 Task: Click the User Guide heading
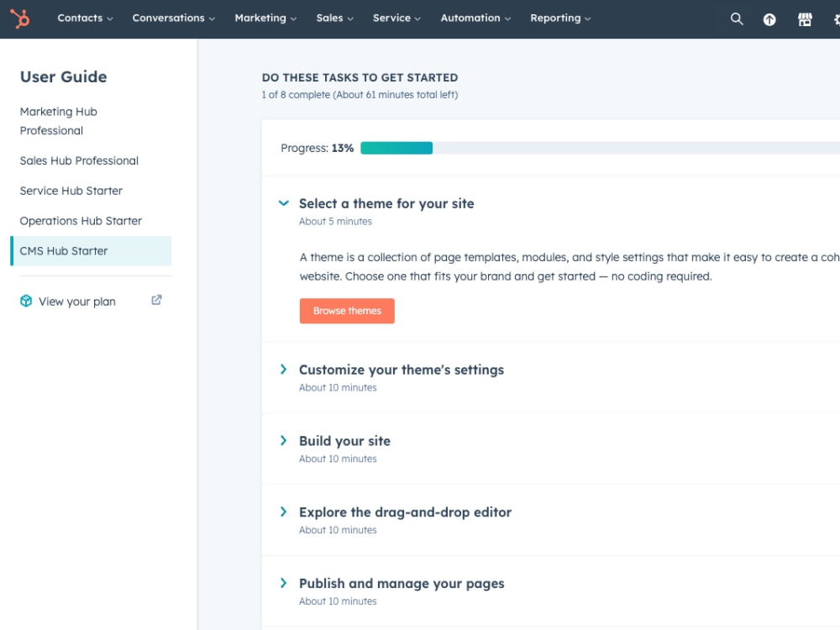[63, 76]
